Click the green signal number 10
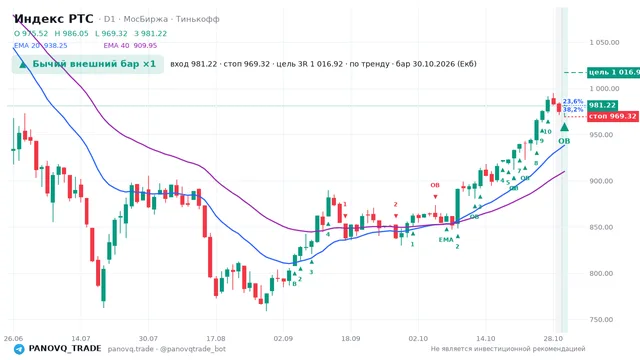Screen dimensions: 640x360 pos(547,131)
